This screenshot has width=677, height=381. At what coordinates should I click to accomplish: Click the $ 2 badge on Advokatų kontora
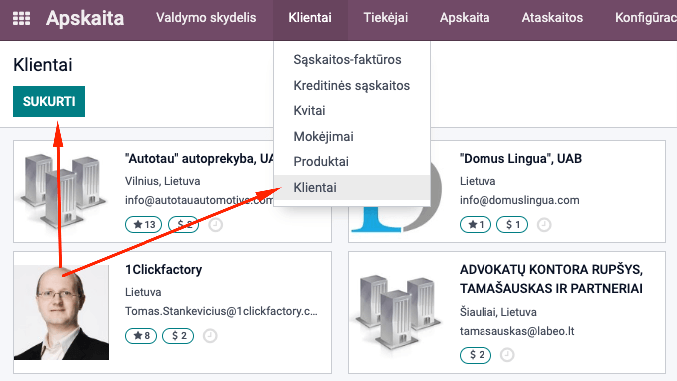pyautogui.click(x=475, y=355)
